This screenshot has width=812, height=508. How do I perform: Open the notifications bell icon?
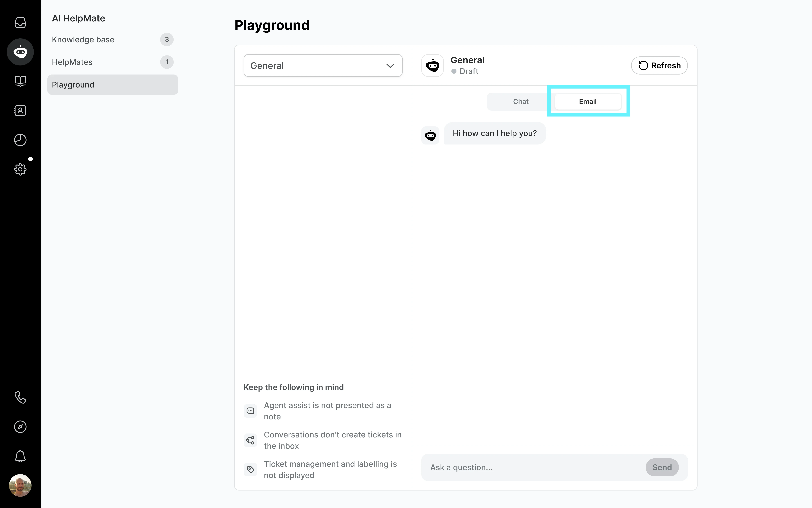click(x=20, y=456)
